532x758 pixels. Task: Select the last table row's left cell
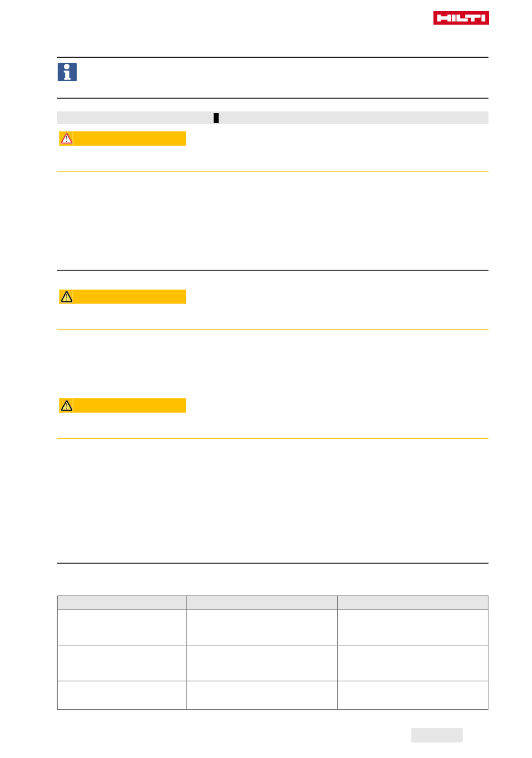[122, 695]
